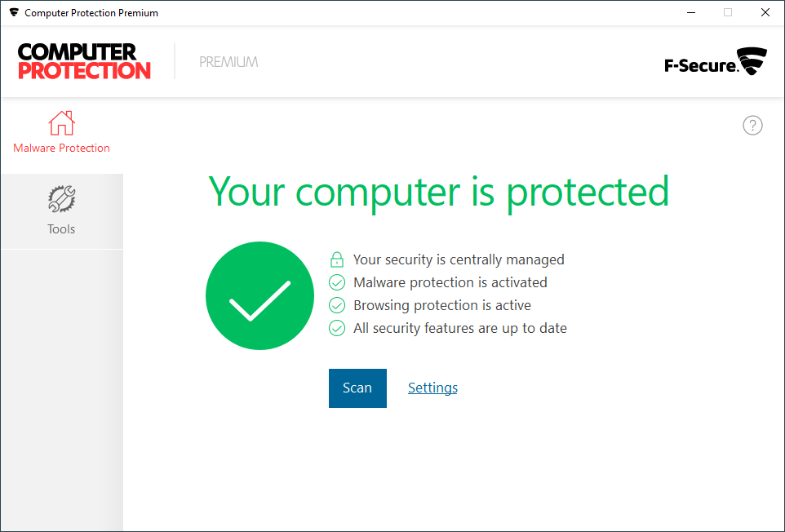Open the Settings link
The height and width of the screenshot is (532, 785).
pyautogui.click(x=432, y=388)
